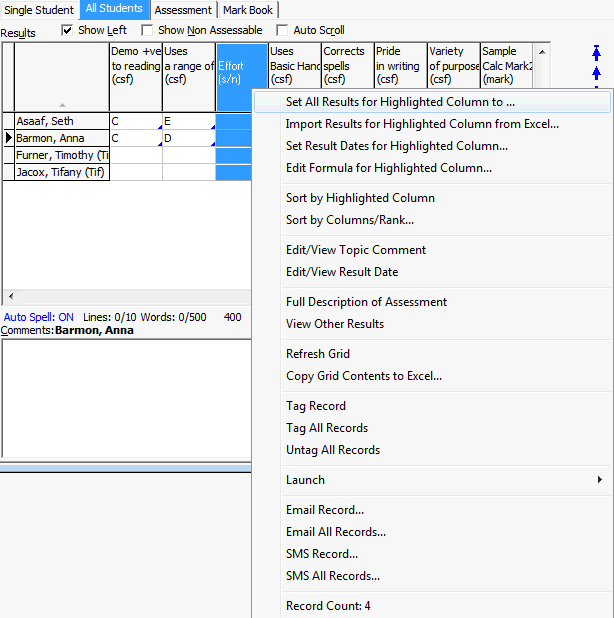614x618 pixels.
Task: Choose Email Record menu entry
Action: tap(432, 510)
